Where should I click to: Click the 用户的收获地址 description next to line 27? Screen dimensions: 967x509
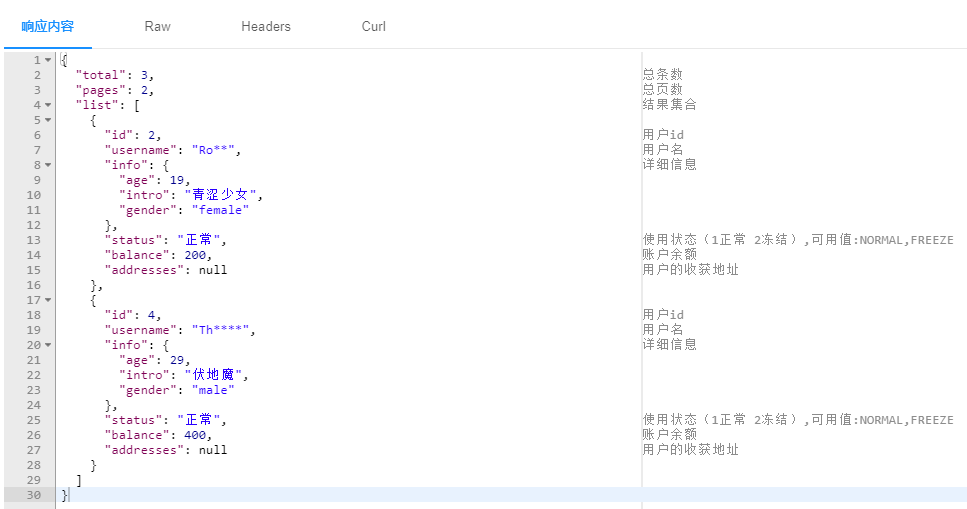pos(691,449)
